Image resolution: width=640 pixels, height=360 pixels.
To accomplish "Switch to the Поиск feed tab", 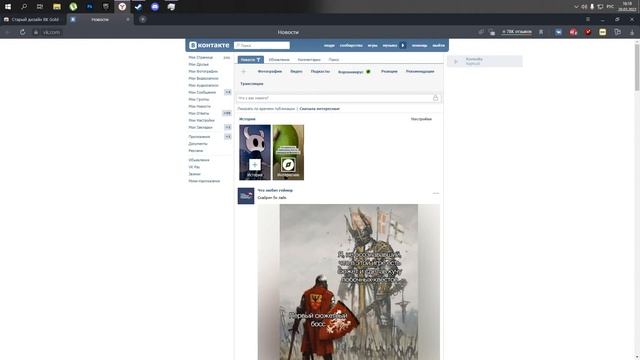I will click(x=334, y=60).
